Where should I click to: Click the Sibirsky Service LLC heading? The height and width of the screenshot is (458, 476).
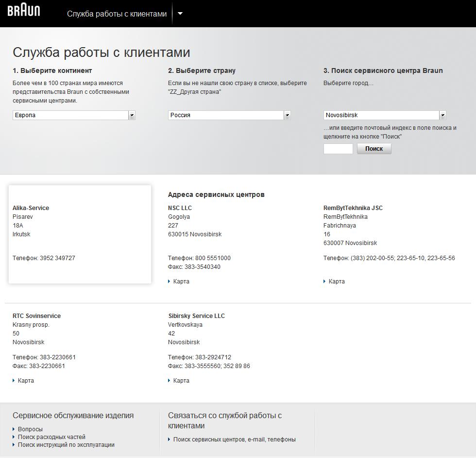[x=196, y=316]
